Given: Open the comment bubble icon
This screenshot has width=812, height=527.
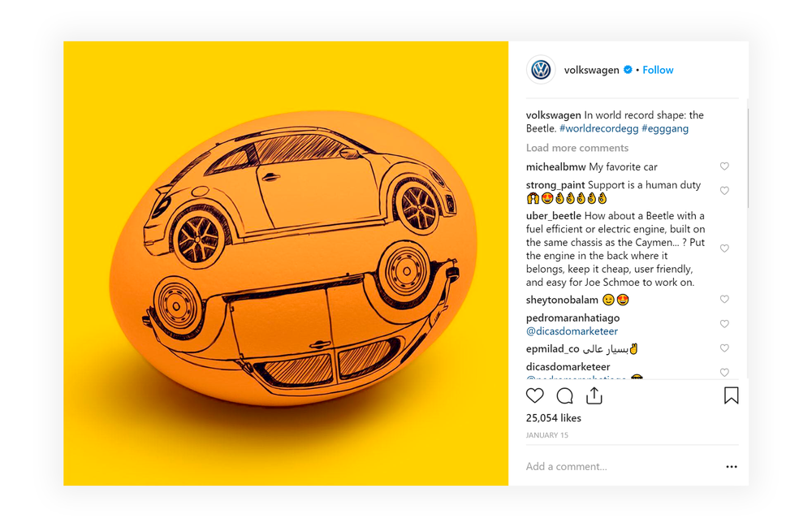Looking at the screenshot, I should point(564,396).
